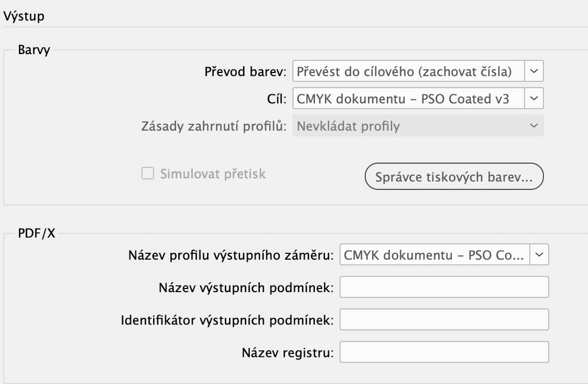Click the 'Převod barev:' label

pyautogui.click(x=245, y=72)
